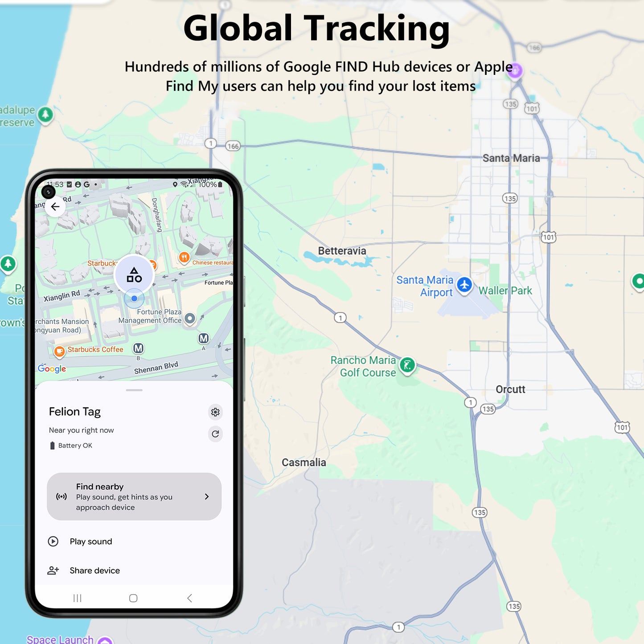Tap the Share device person-plus icon
Screen dimensions: 644x644
click(x=53, y=570)
